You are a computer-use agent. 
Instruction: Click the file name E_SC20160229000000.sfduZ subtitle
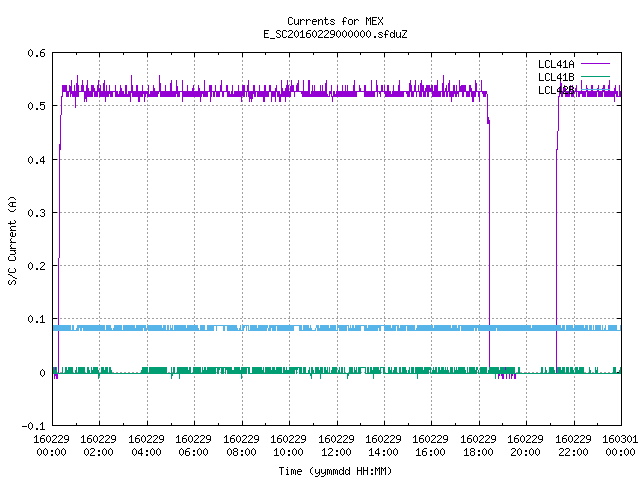[335, 34]
